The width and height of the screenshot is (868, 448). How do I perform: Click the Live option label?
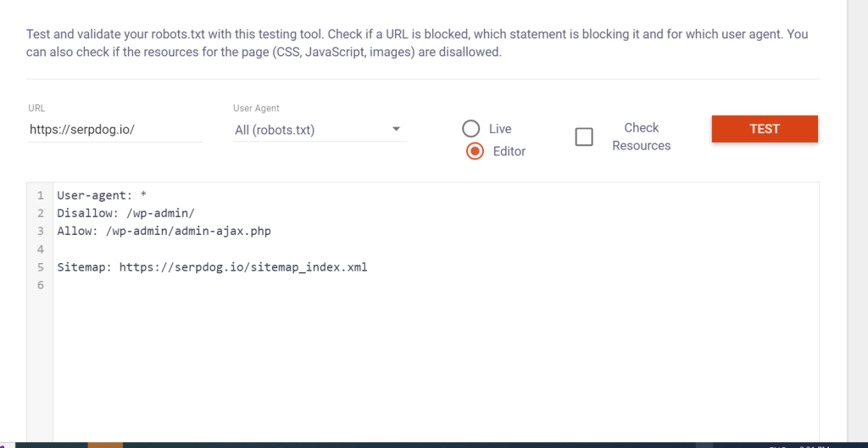pos(500,129)
